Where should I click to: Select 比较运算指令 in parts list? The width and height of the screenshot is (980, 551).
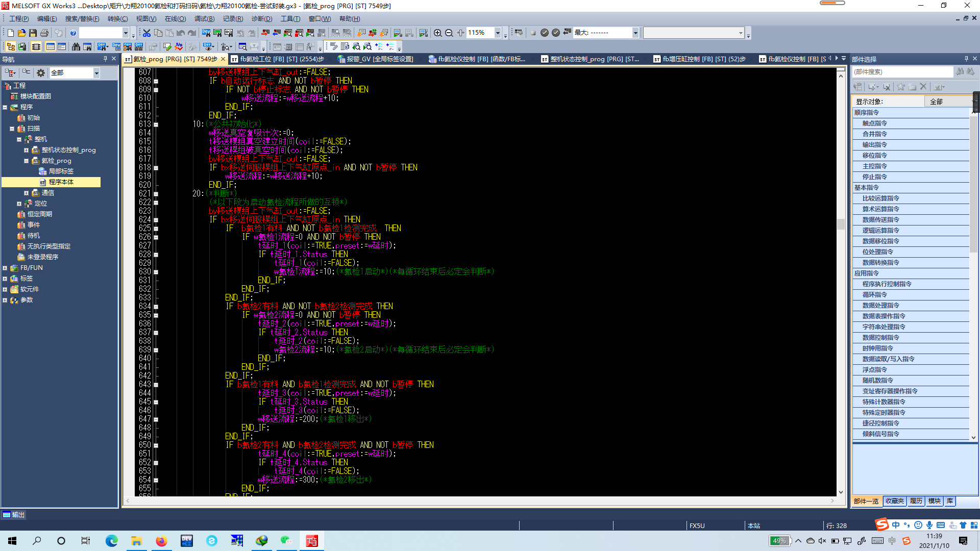click(880, 198)
